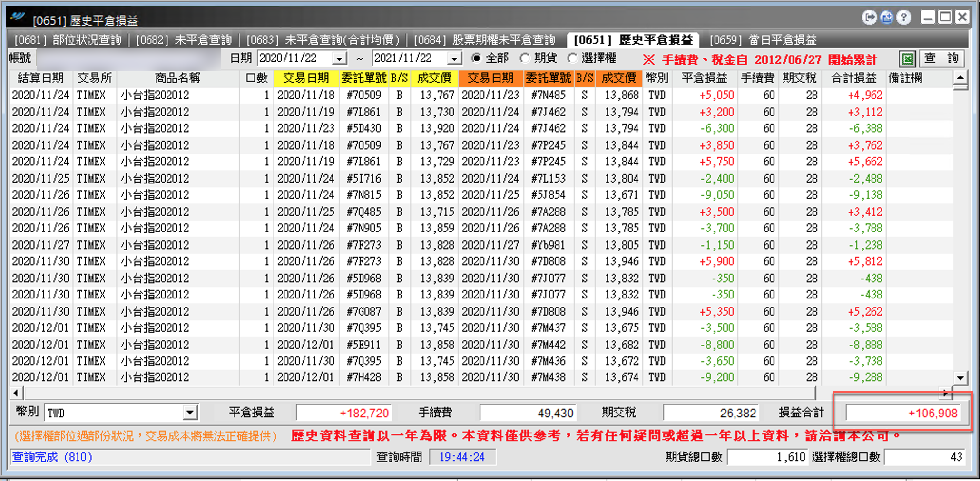Expand the 幣別 TWD currency dropdown
Viewport: 980px width, 481px height.
(x=190, y=412)
